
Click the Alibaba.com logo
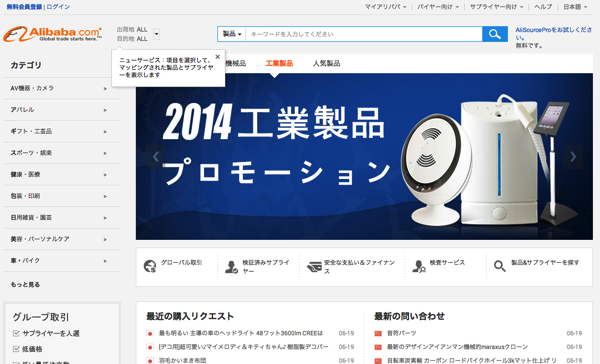[x=52, y=34]
